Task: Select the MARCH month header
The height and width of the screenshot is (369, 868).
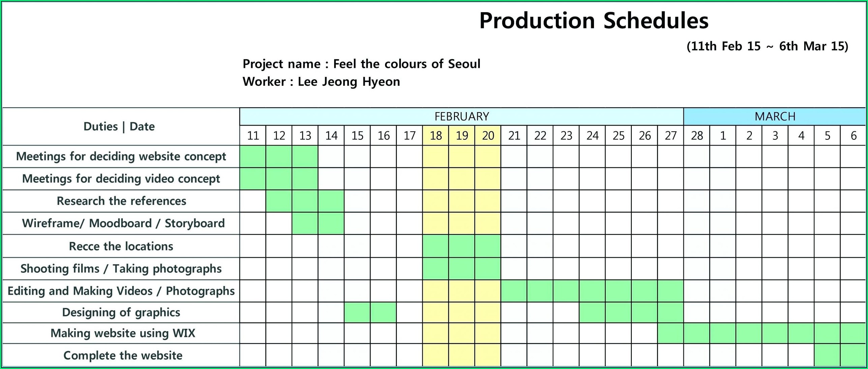Action: click(x=775, y=116)
